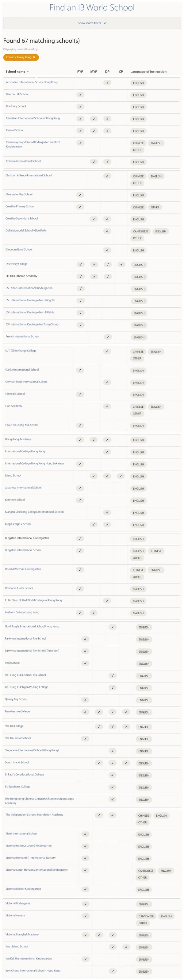
Task: Open Discovery College school page
Action: tap(16, 264)
